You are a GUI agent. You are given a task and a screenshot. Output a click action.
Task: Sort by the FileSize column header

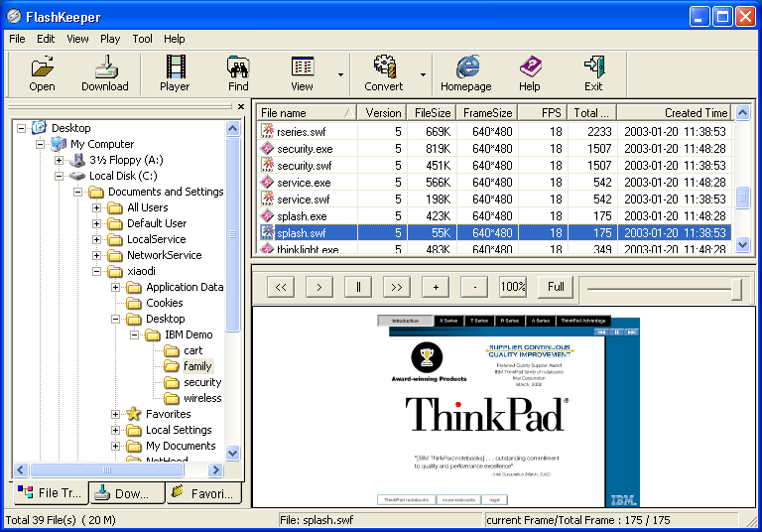pyautogui.click(x=432, y=113)
